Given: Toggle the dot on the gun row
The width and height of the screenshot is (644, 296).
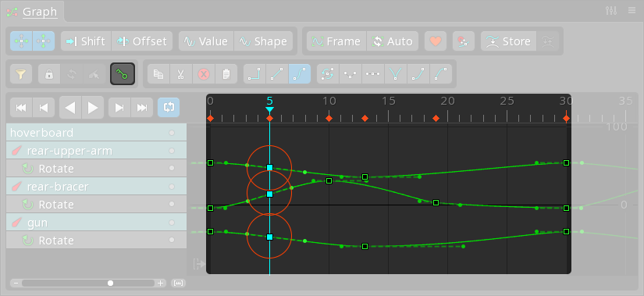Looking at the screenshot, I should pyautogui.click(x=172, y=223).
